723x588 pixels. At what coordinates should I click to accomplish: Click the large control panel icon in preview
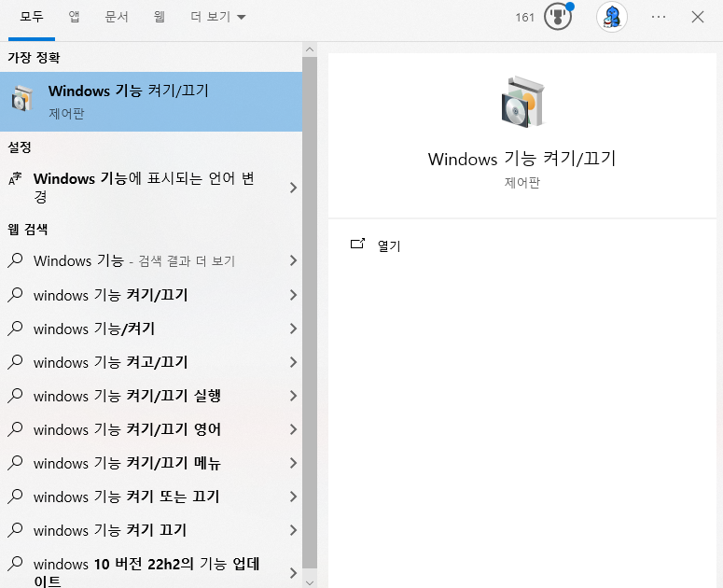coord(522,102)
